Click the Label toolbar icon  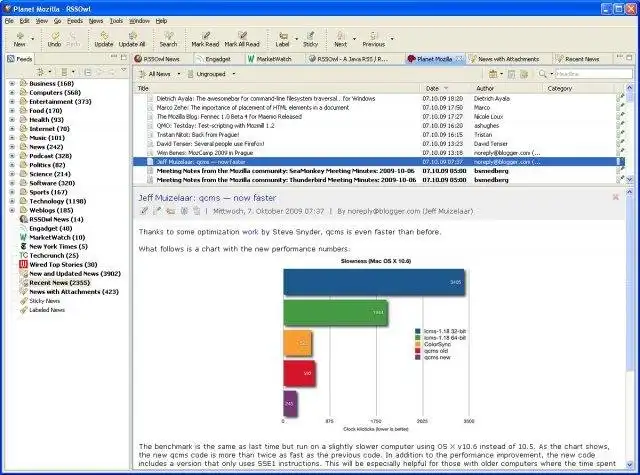[x=282, y=36]
